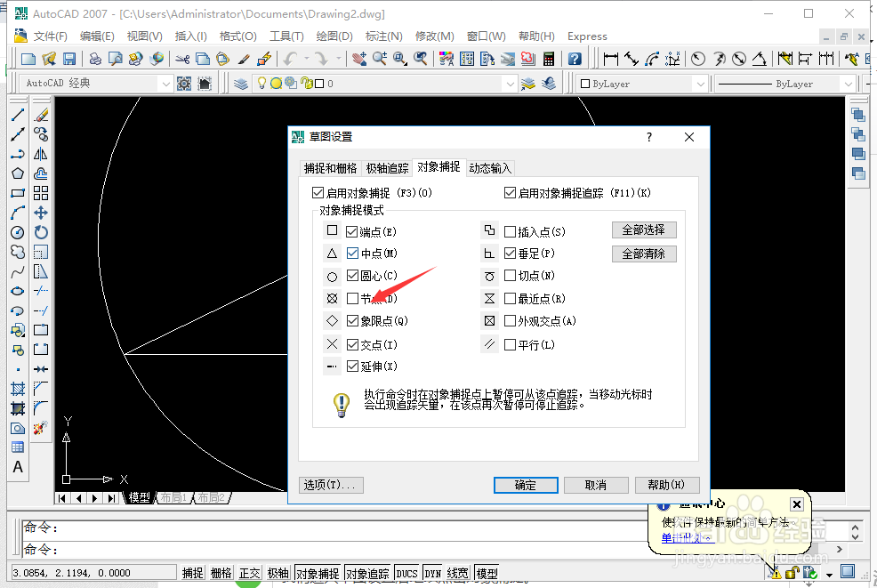877x588 pixels.
Task: Uncheck the 圆心(C) snap mode
Action: pos(352,275)
